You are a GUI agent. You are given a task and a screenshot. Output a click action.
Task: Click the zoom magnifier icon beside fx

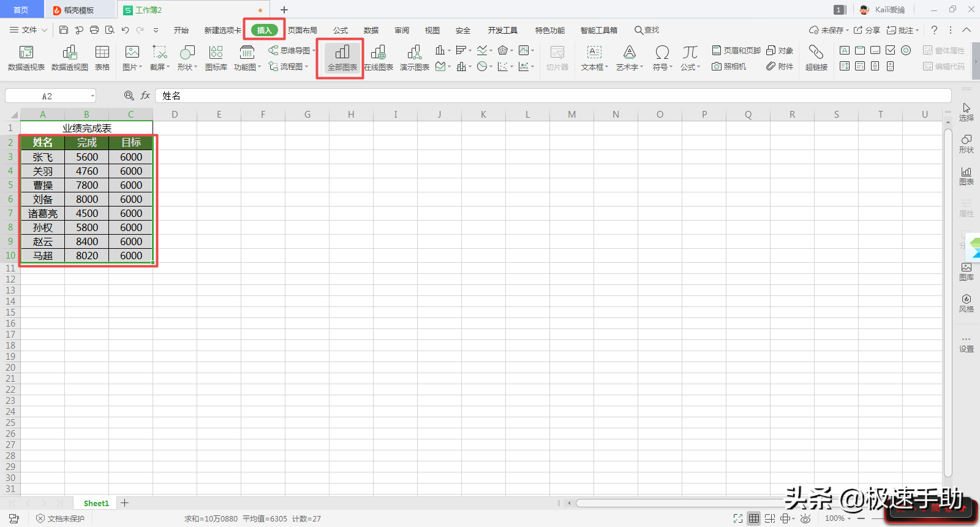pos(129,96)
